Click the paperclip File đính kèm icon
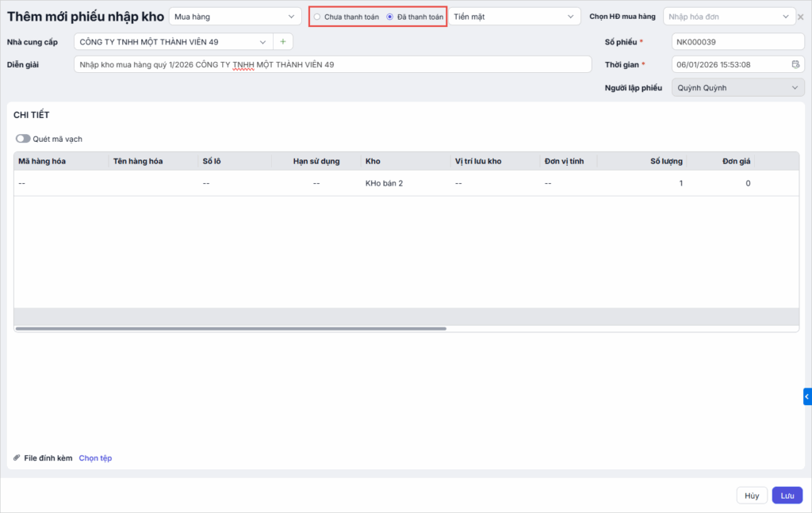The image size is (812, 513). 17,458
